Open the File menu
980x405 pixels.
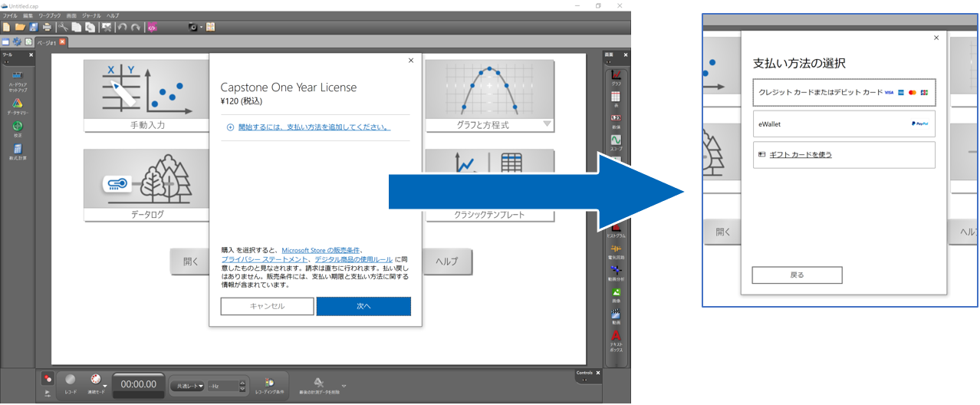coord(10,16)
